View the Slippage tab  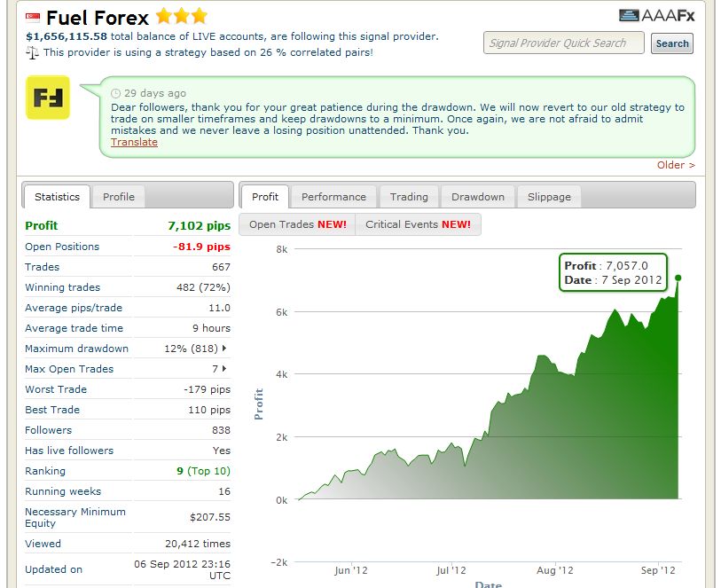549,197
